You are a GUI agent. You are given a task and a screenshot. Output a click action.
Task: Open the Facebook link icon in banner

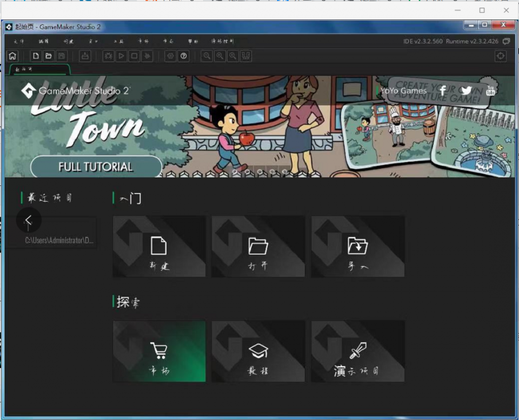(x=443, y=90)
